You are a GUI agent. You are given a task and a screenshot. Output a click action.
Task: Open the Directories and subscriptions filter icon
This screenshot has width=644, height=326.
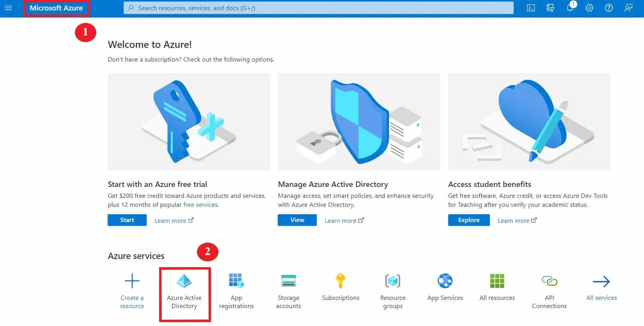pos(550,8)
